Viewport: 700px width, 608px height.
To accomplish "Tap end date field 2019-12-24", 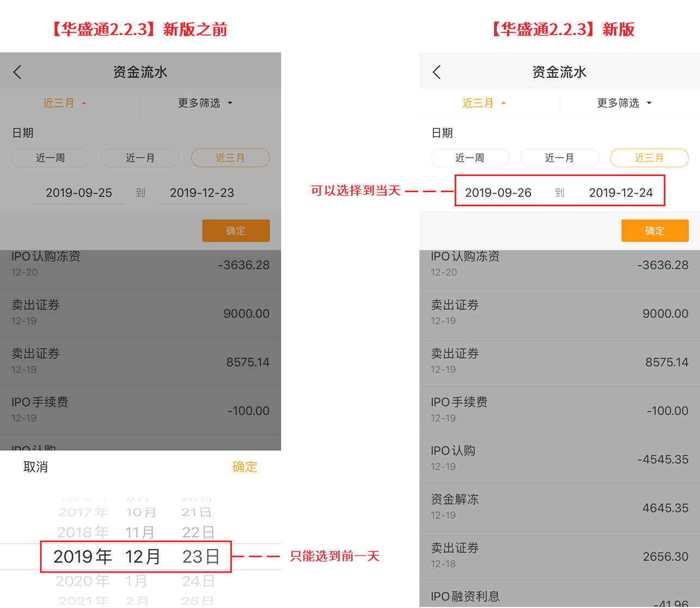I will (x=621, y=193).
